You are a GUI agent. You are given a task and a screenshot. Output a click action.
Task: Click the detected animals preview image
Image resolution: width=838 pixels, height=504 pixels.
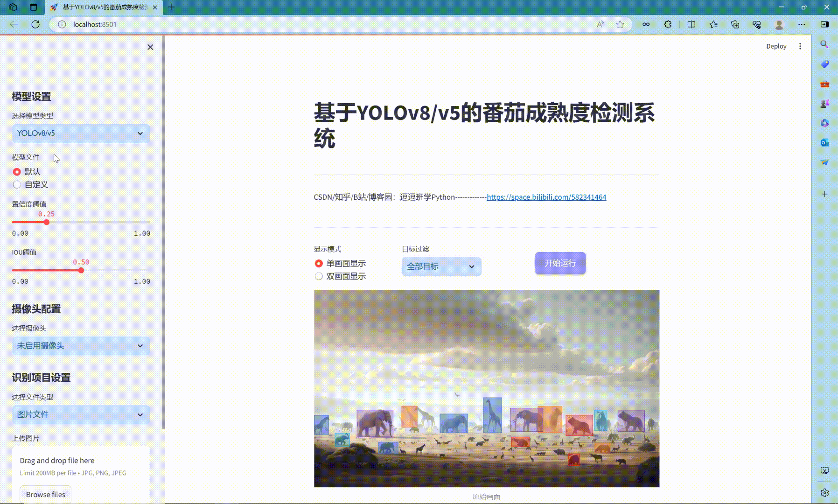[487, 389]
